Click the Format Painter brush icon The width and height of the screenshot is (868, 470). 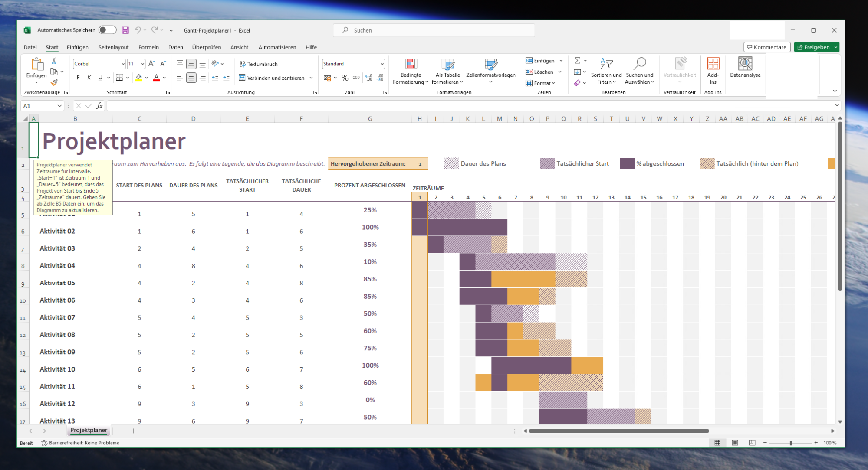(54, 82)
